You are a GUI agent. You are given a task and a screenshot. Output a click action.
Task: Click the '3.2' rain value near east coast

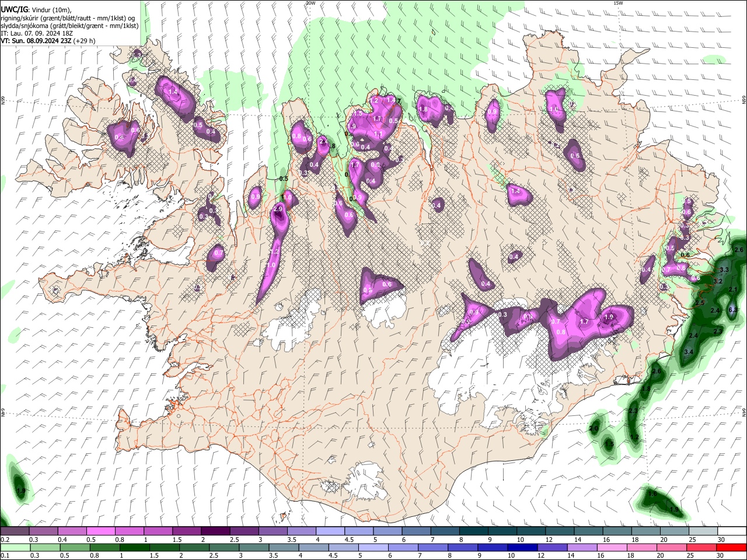718,281
